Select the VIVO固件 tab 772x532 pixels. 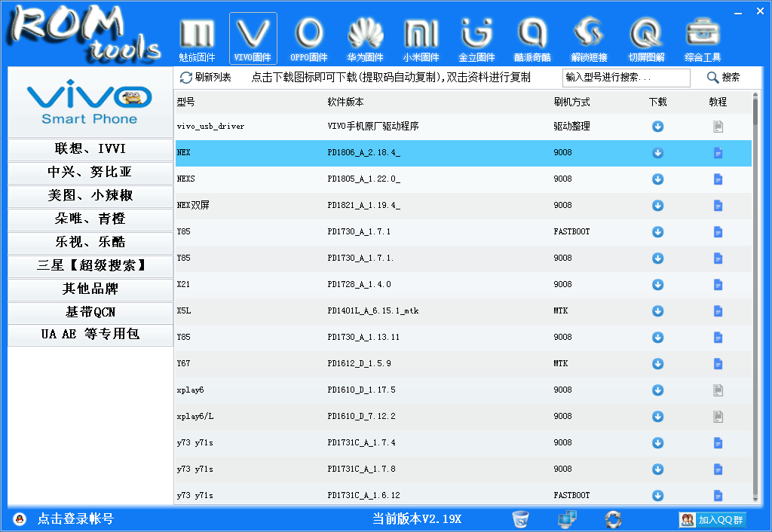(253, 39)
